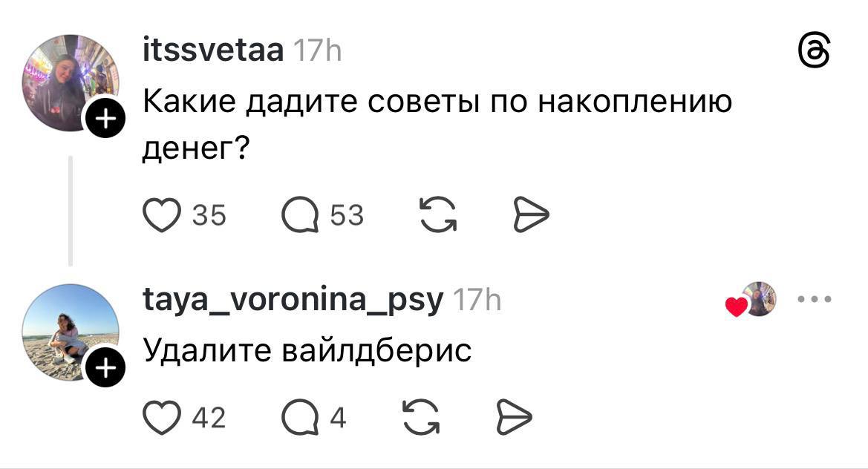
Task: Open the reply text "Удалите вайлдберис"
Action: (x=307, y=350)
